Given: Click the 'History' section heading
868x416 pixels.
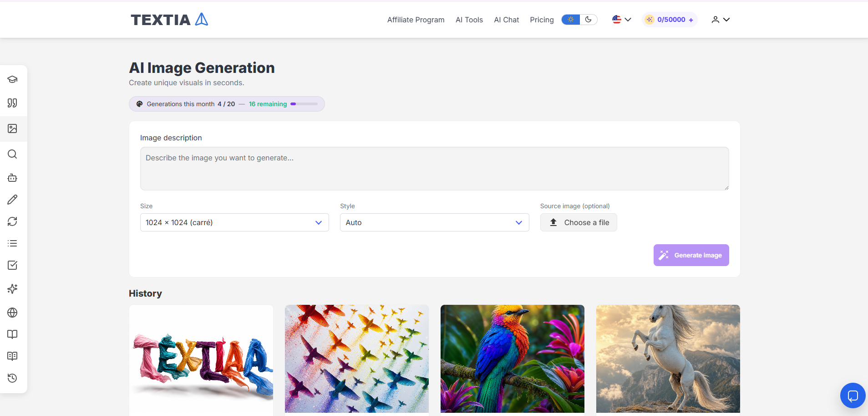Looking at the screenshot, I should click(145, 293).
